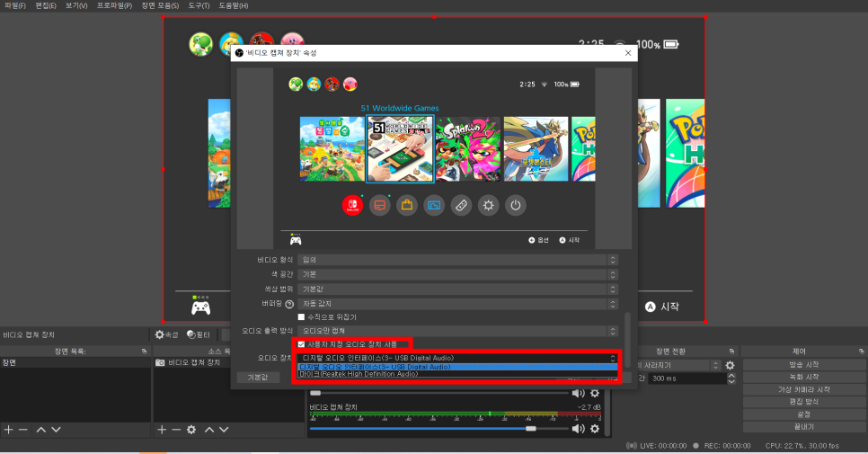Open the 색상 범위 dropdown

(x=457, y=289)
